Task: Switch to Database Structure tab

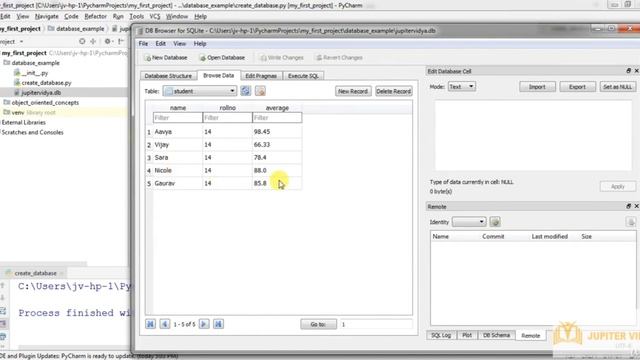Action: pyautogui.click(x=168, y=76)
